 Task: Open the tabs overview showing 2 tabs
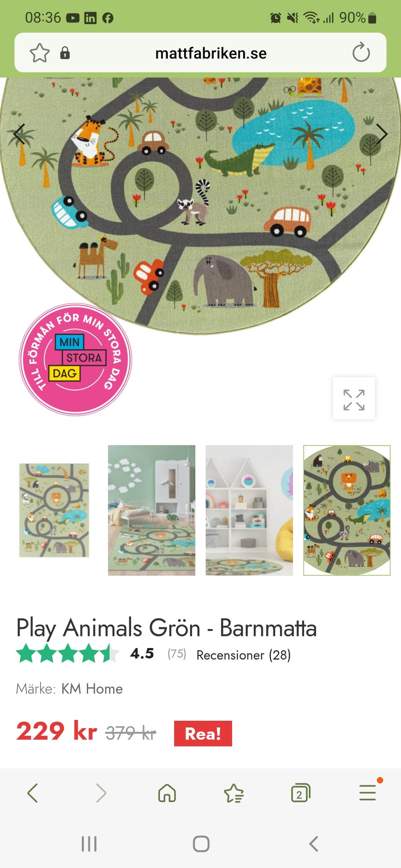coord(301,792)
